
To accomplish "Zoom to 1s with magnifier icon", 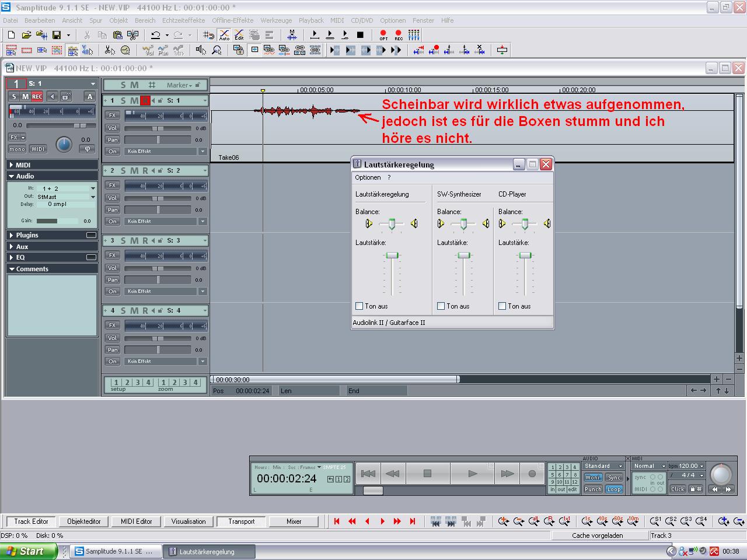I will coord(587,521).
